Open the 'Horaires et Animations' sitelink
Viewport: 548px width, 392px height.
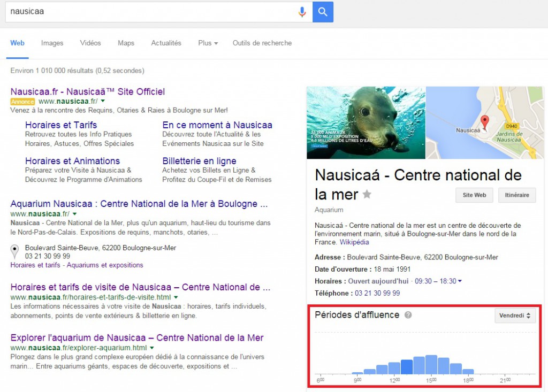coord(72,161)
